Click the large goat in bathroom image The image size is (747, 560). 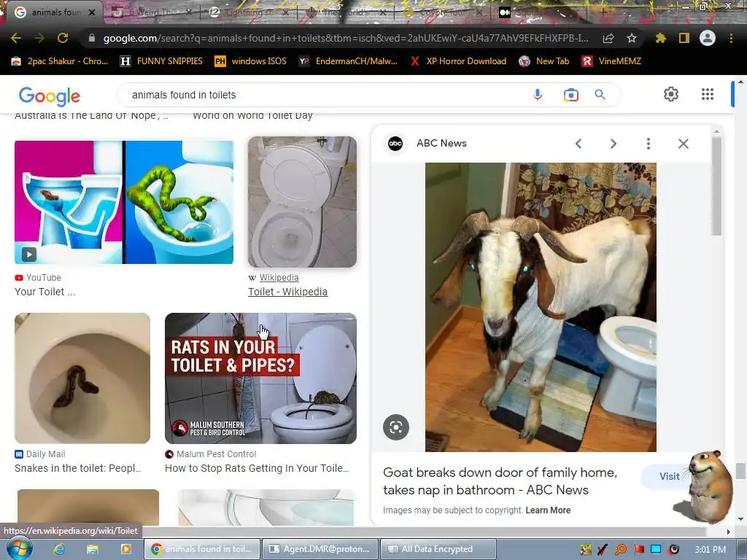tap(541, 307)
